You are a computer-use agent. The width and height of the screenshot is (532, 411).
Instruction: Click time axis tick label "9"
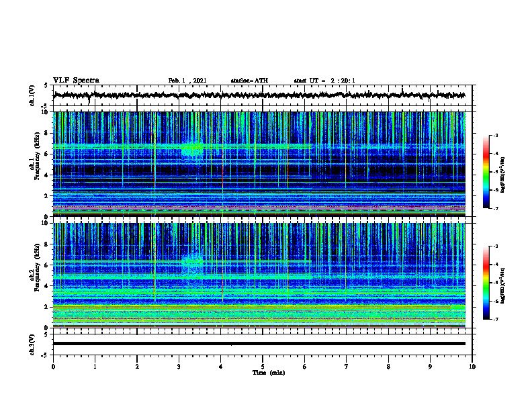[430, 367]
